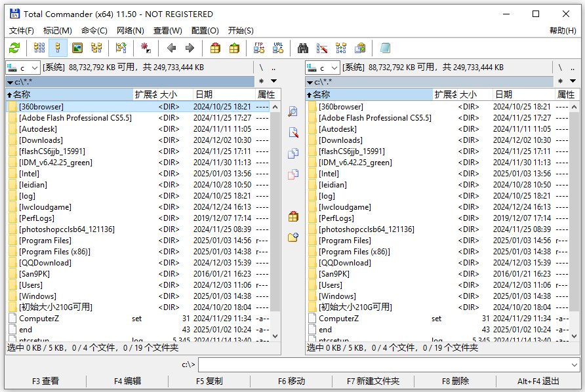The width and height of the screenshot is (585, 392).
Task: Click the F8 删除 button
Action: click(x=455, y=381)
